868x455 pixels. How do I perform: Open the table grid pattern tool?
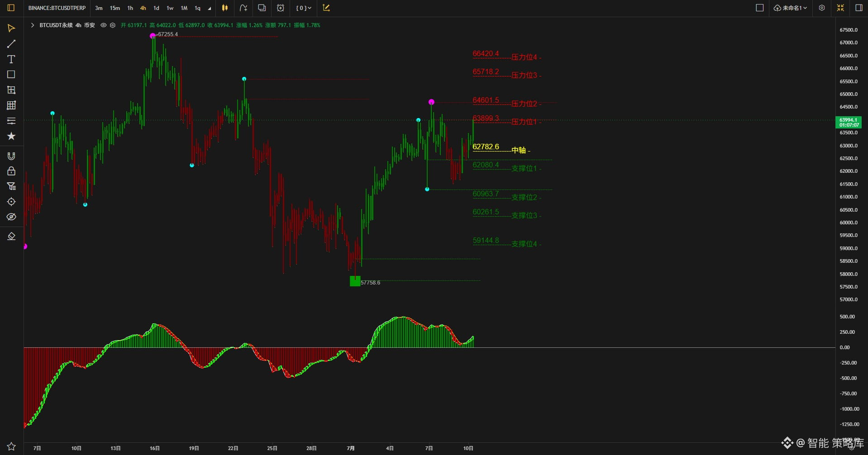coord(11,105)
